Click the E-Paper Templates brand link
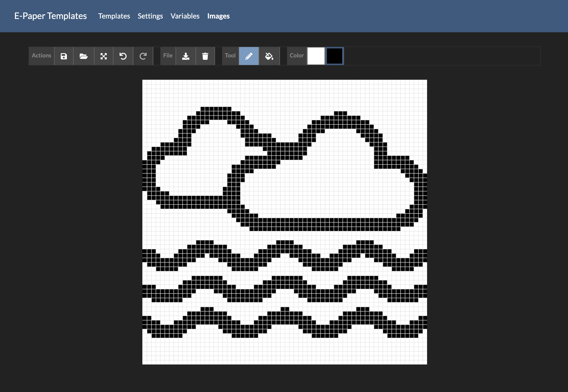 [51, 16]
